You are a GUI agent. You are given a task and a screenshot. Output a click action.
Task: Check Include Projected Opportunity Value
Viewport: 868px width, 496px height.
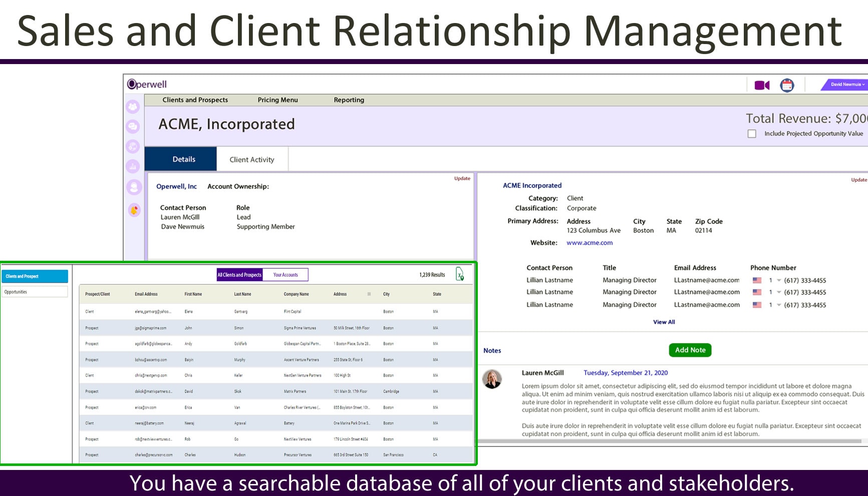point(752,134)
